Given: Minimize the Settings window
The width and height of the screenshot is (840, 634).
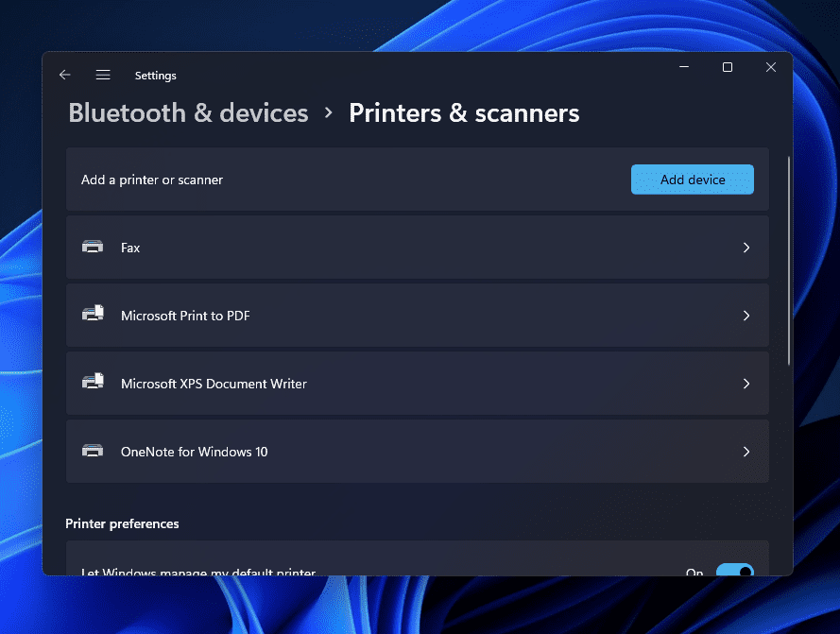Looking at the screenshot, I should [x=683, y=67].
